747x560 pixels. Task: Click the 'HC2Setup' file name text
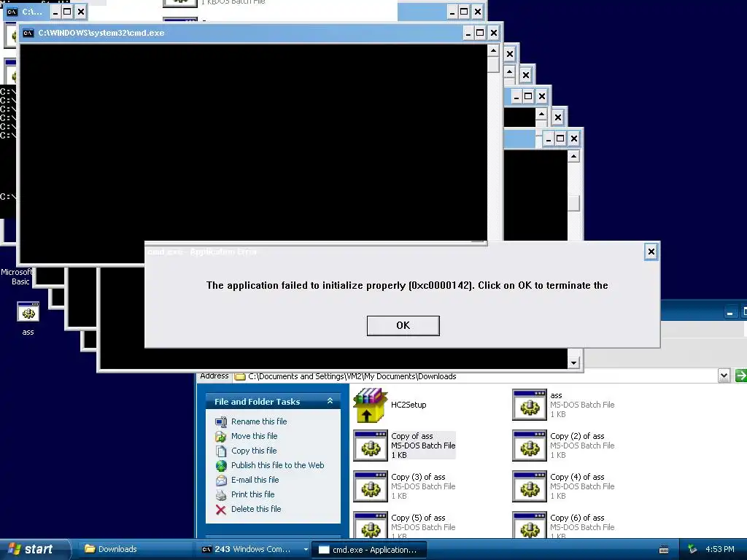pos(409,405)
